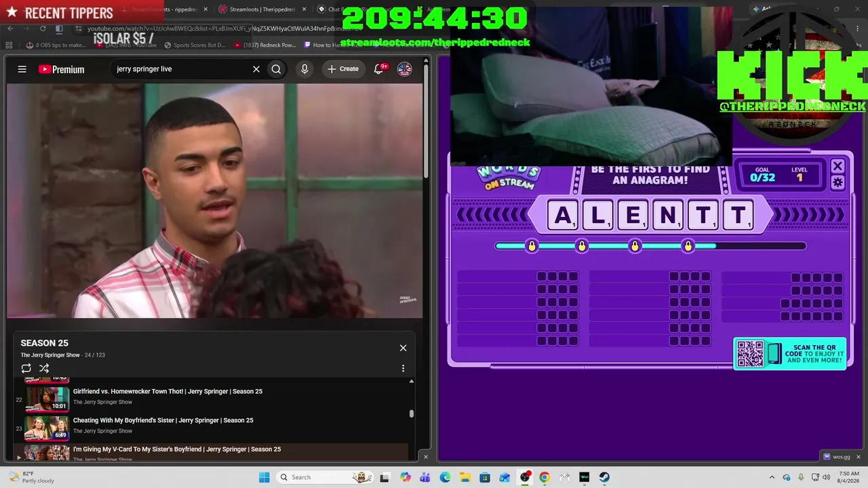Open 'The Jerry Springer Show' playlist link
The height and width of the screenshot is (488, 868).
click(50, 355)
